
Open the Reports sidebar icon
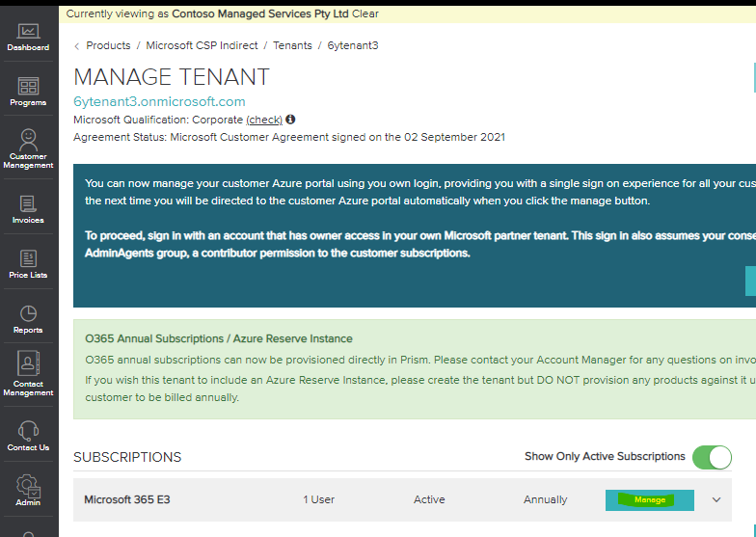[x=28, y=319]
